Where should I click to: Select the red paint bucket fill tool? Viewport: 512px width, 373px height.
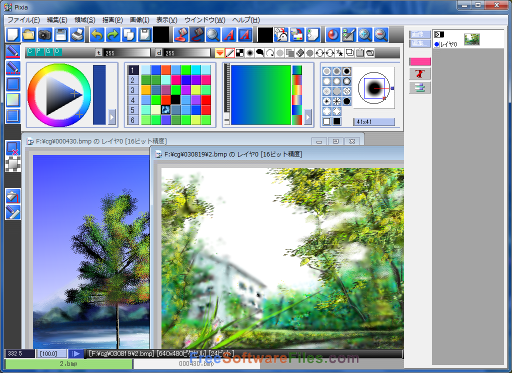[x=181, y=35]
